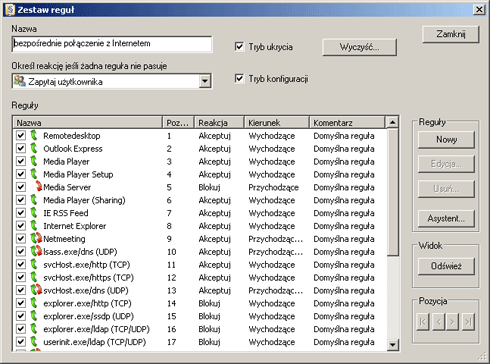Image resolution: width=490 pixels, height=364 pixels.
Task: Uncheck the Tryb konfiguracji option
Action: 239,78
